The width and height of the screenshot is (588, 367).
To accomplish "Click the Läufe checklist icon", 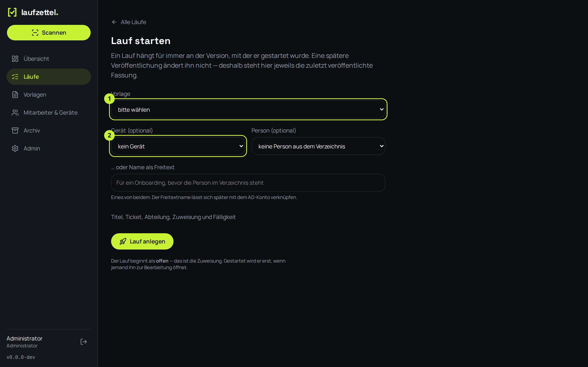I will pos(15,77).
